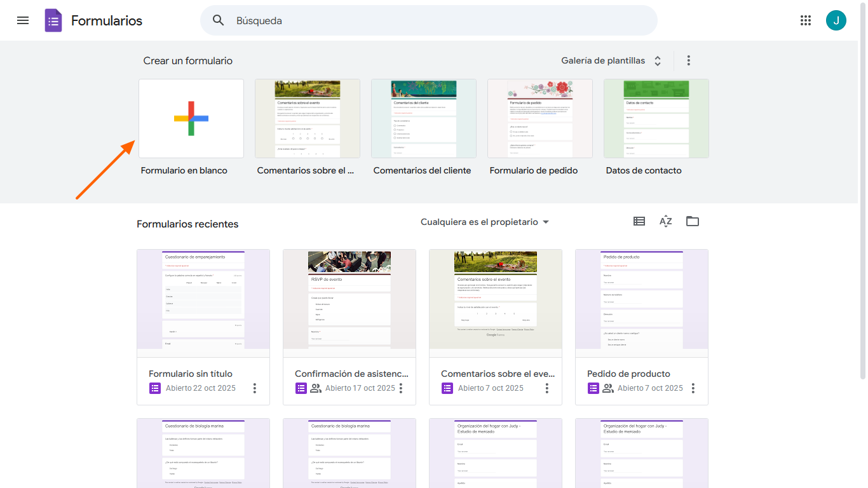Image resolution: width=868 pixels, height=488 pixels.
Task: Open the 'Comentarios del cliente' template
Action: pyautogui.click(x=423, y=118)
